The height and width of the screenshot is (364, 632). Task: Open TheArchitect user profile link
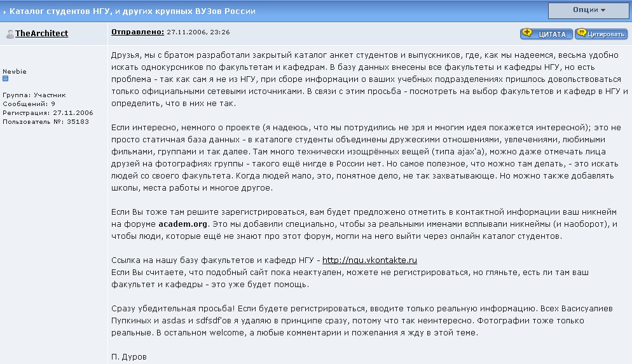point(41,34)
